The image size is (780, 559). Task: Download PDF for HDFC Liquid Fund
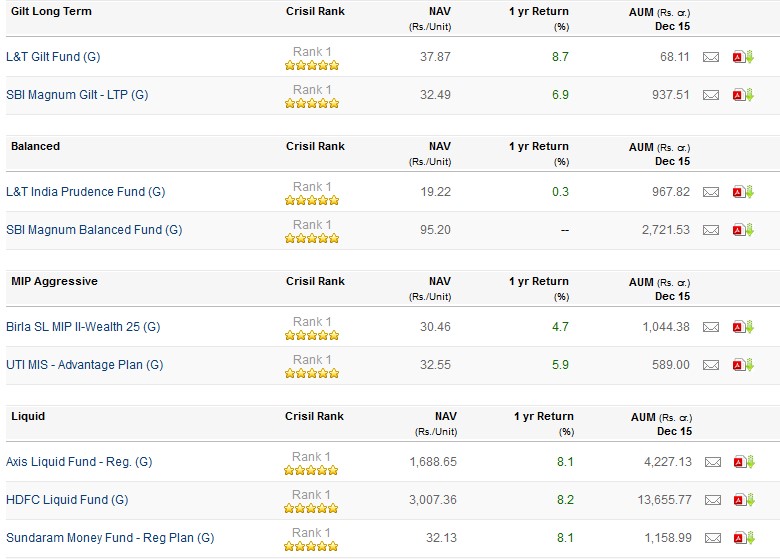pyautogui.click(x=745, y=499)
